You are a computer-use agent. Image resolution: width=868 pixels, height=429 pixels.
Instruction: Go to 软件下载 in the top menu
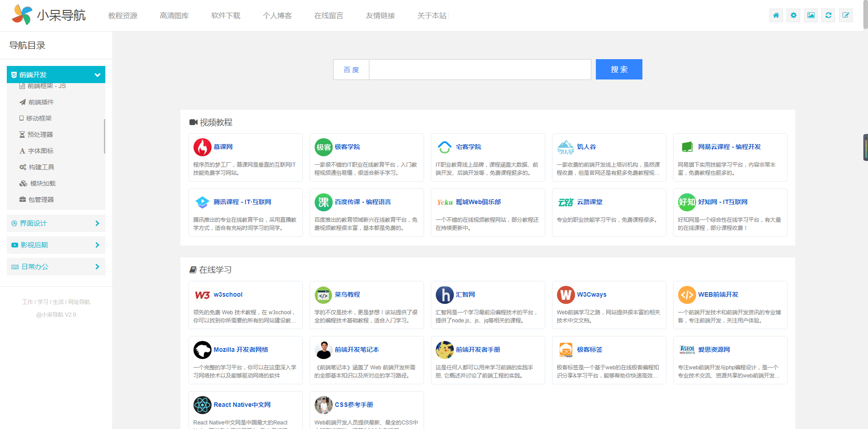pyautogui.click(x=226, y=16)
